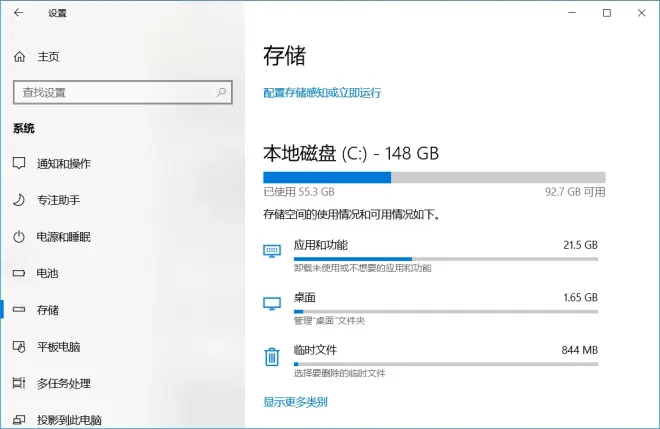Image resolution: width=660 pixels, height=429 pixels.
Task: Click the tablet icon for 平板电脑
Action: click(x=19, y=346)
